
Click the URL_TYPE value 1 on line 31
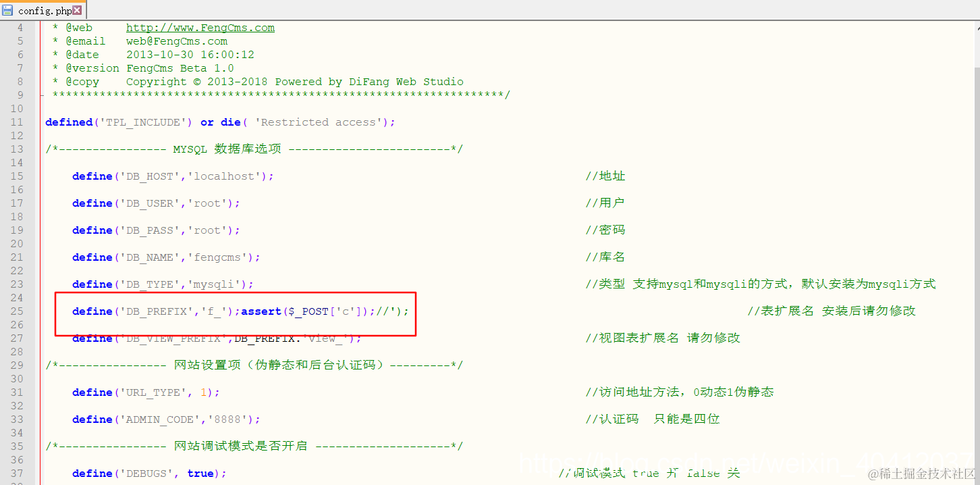point(205,392)
